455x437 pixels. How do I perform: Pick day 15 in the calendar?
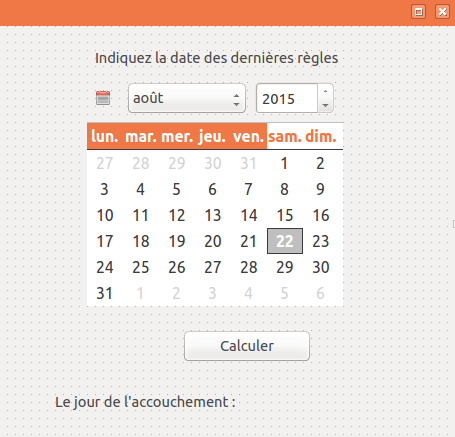click(285, 215)
